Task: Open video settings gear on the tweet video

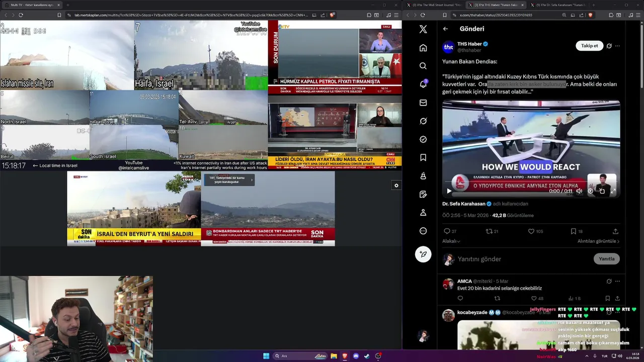Action: pos(591,191)
